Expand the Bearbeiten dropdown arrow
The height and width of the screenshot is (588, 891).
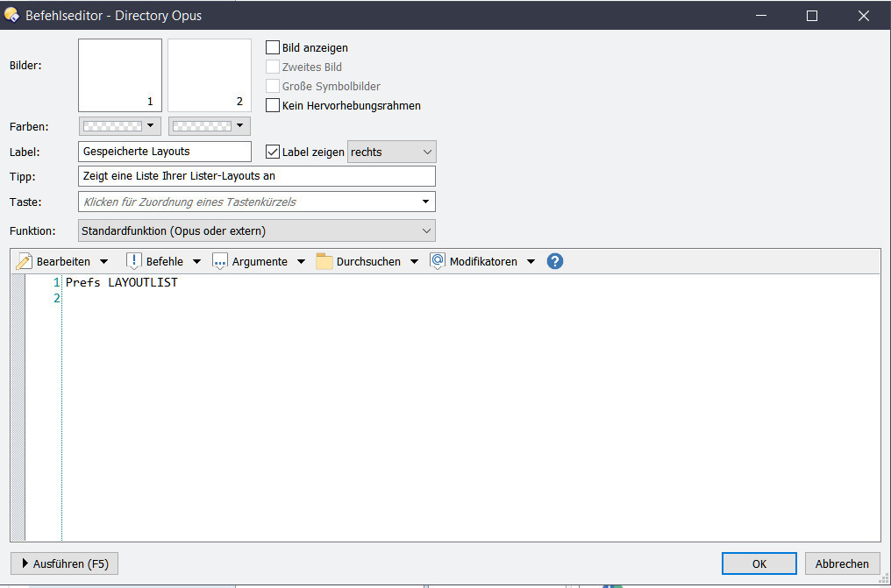pyautogui.click(x=103, y=262)
